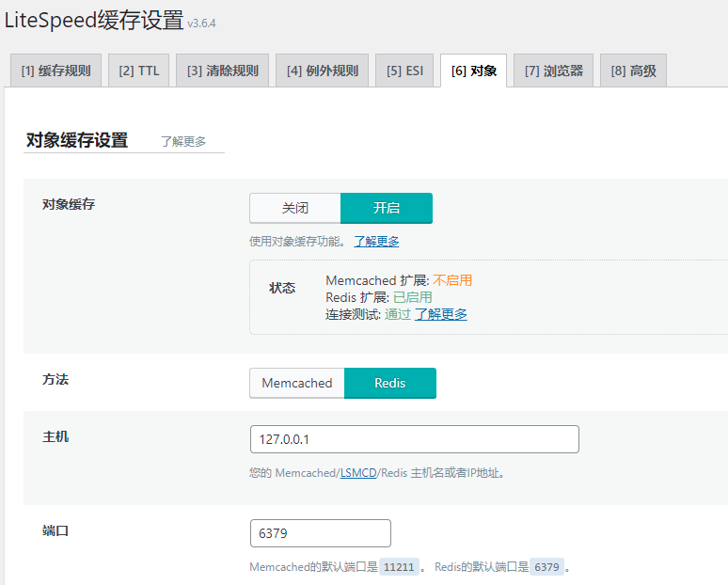Focus the 端口 field showing 6379
Screen dimensions: 728x585
(320, 533)
